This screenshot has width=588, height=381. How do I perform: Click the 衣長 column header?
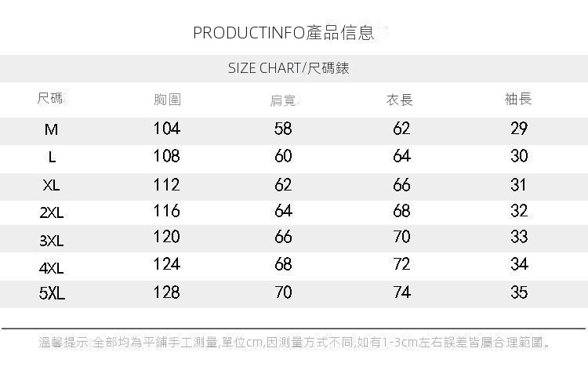click(400, 100)
